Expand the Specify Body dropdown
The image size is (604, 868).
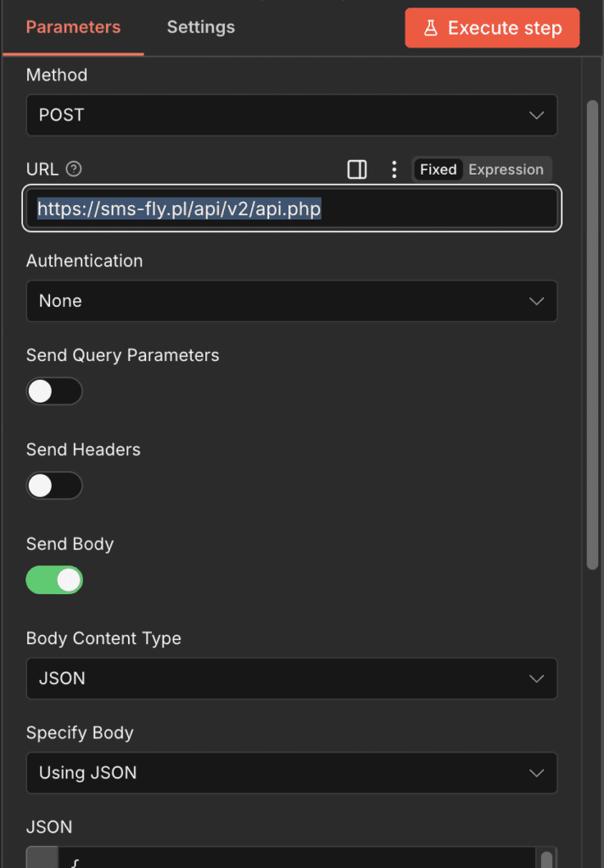(x=291, y=773)
